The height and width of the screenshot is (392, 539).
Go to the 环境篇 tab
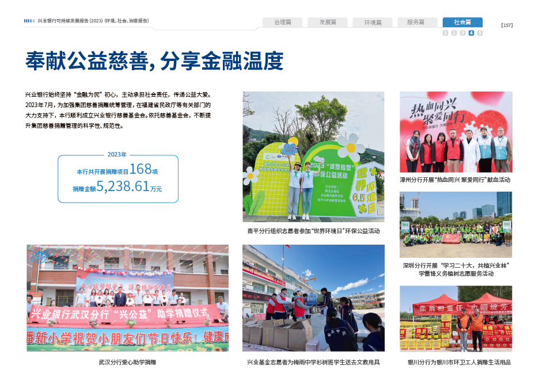[373, 22]
